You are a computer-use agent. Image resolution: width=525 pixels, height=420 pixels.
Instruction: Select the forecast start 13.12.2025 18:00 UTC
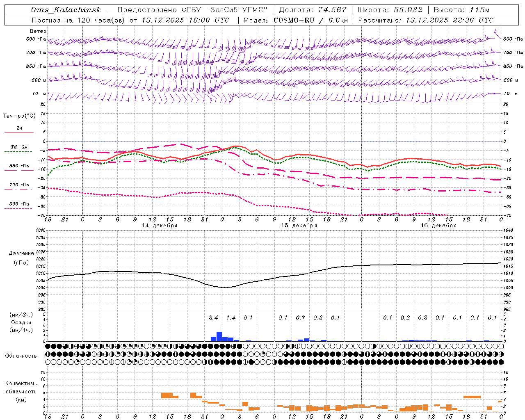185,20
